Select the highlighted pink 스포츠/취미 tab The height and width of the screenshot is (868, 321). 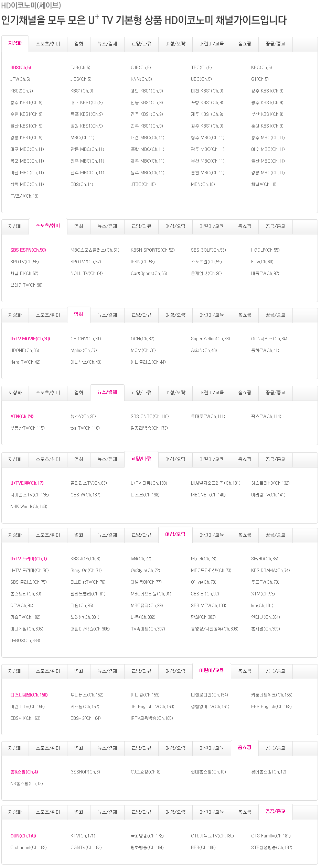[x=48, y=226]
